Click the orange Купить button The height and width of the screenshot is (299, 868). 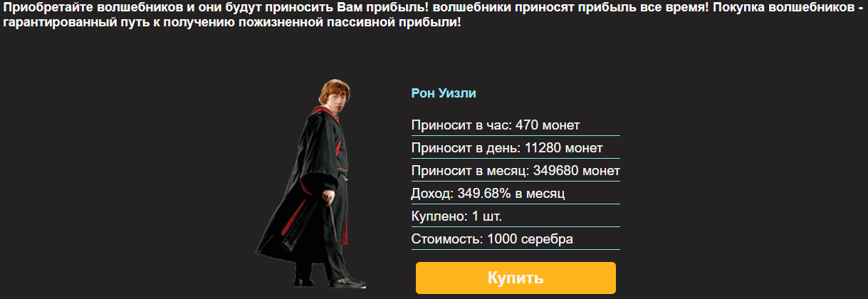[x=516, y=278]
